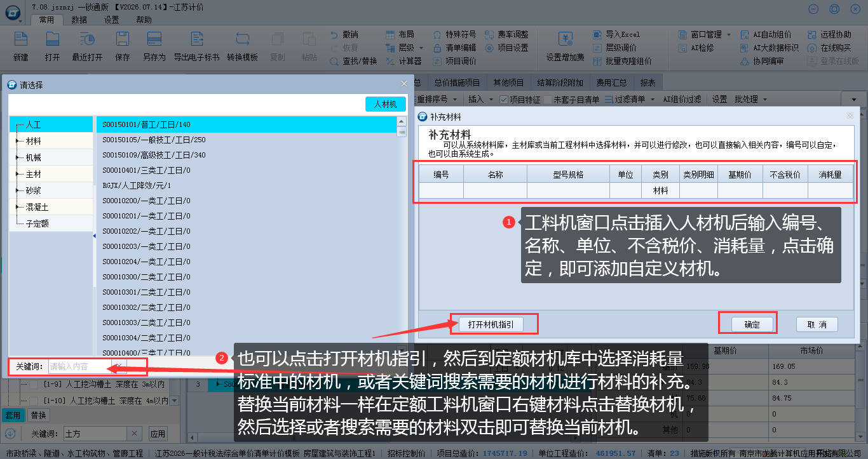The height and width of the screenshot is (459, 868).
Task: Confirm with the 确定 button
Action: coord(752,324)
